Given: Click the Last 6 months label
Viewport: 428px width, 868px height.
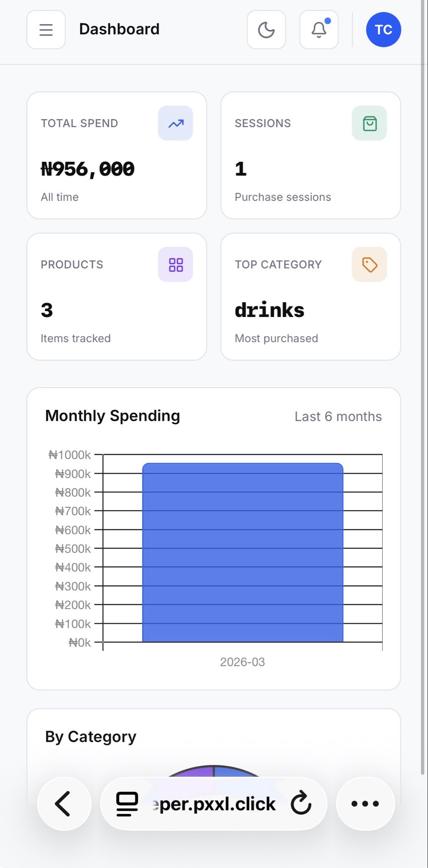Looking at the screenshot, I should click(338, 417).
